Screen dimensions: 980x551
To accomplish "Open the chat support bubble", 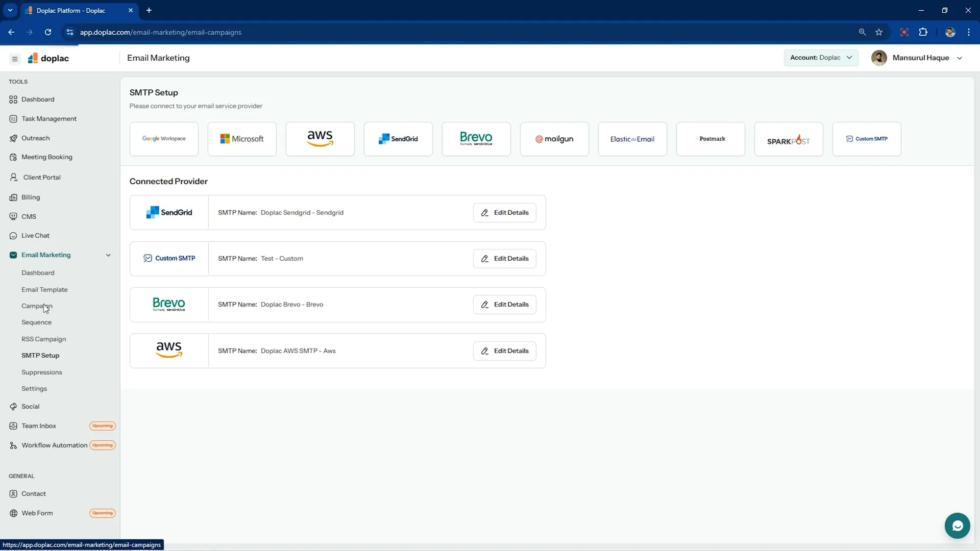I will coord(957,525).
